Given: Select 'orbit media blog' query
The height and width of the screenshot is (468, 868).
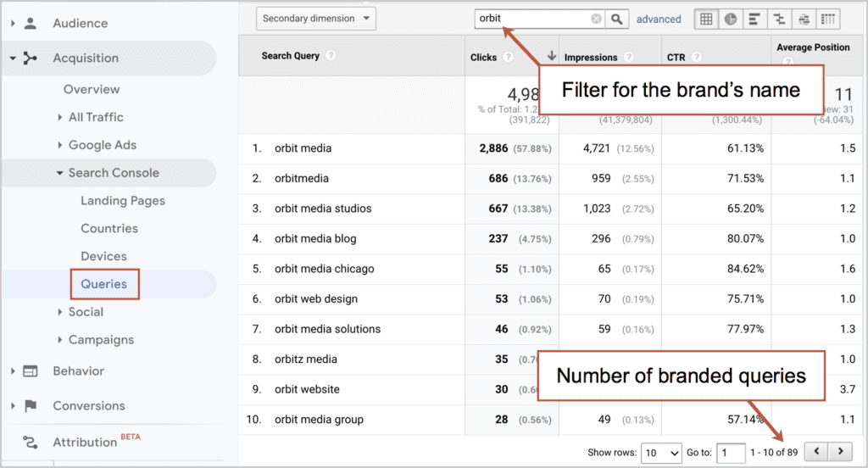Looking at the screenshot, I should [x=315, y=239].
